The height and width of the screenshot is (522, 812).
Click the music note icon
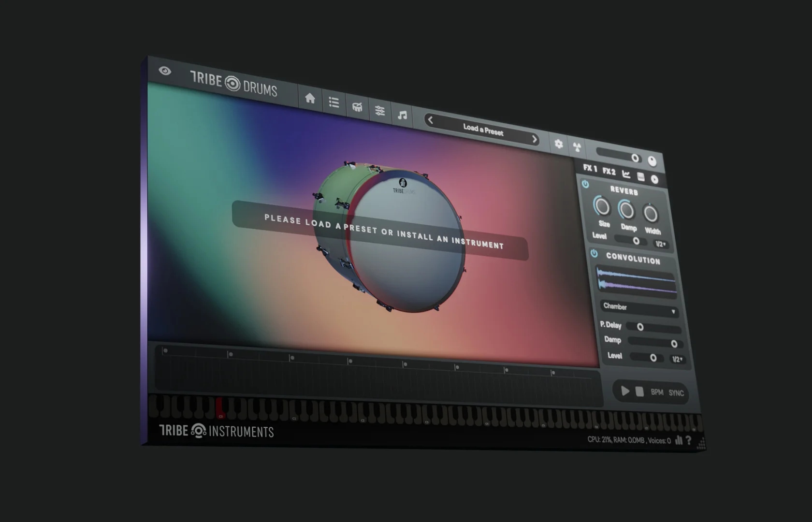(402, 116)
